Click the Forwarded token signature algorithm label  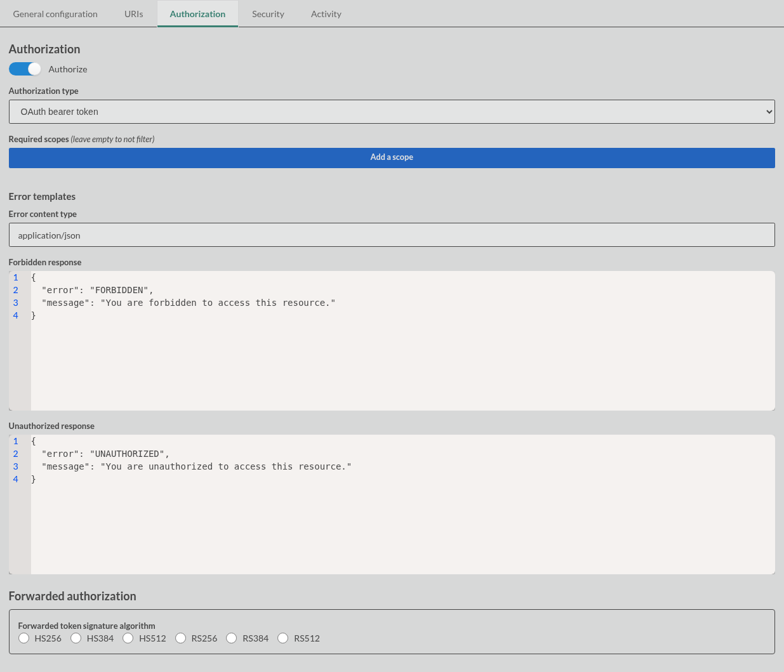coord(87,626)
